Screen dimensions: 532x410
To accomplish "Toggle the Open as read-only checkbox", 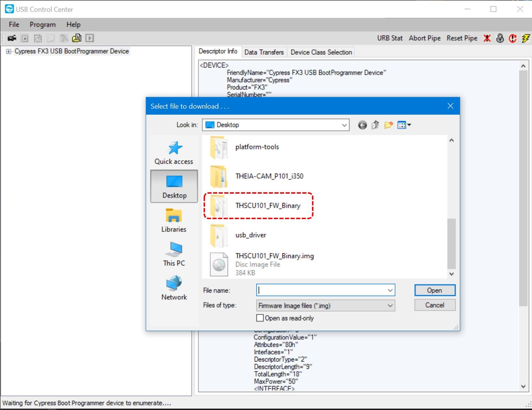I will click(x=260, y=318).
